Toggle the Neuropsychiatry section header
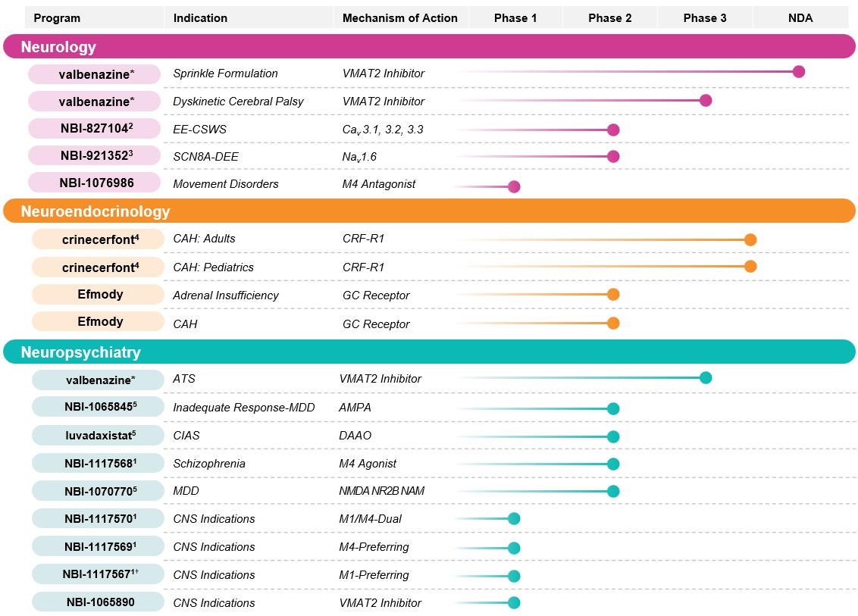 point(428,352)
